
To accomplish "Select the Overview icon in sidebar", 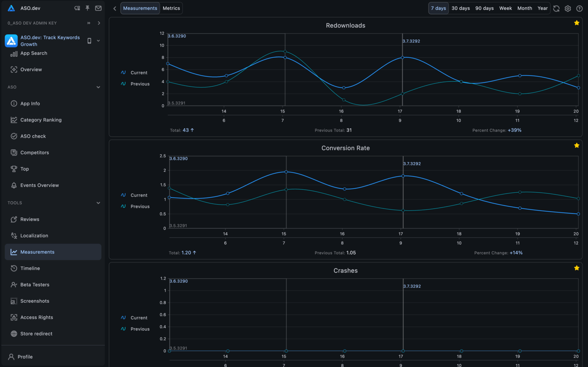I will [x=31, y=69].
